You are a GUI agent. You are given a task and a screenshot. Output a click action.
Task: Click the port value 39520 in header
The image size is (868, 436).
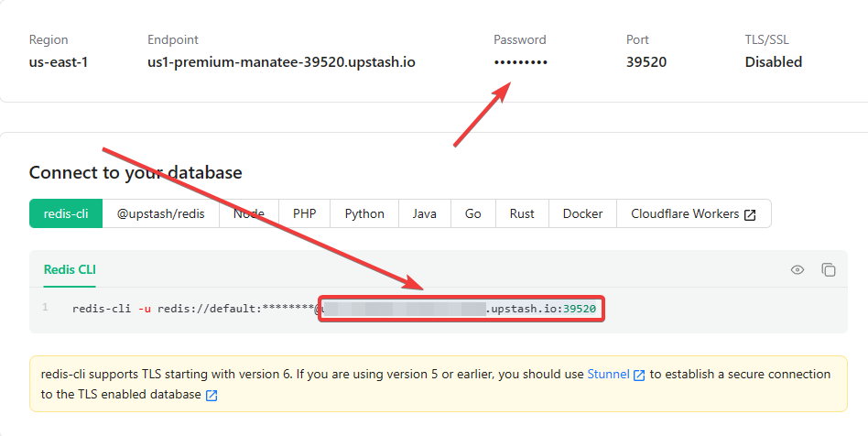pyautogui.click(x=646, y=62)
